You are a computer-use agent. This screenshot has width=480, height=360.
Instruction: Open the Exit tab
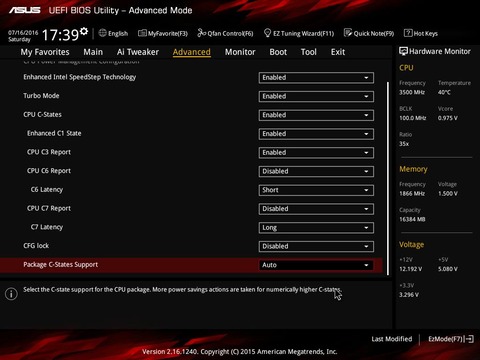click(x=338, y=52)
